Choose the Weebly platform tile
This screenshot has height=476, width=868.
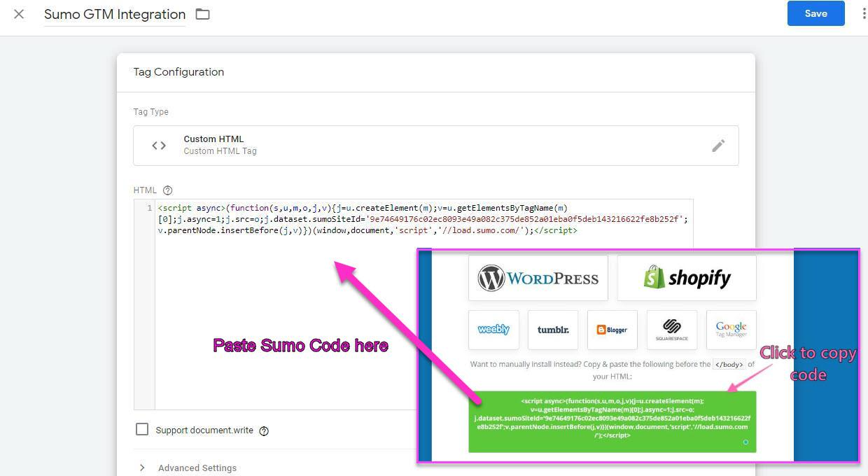coord(493,330)
